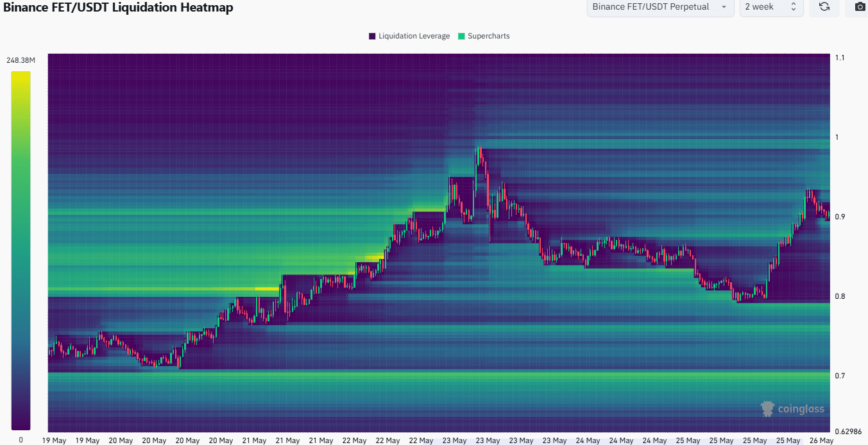
Task: Click the refresh icon button
Action: point(824,7)
